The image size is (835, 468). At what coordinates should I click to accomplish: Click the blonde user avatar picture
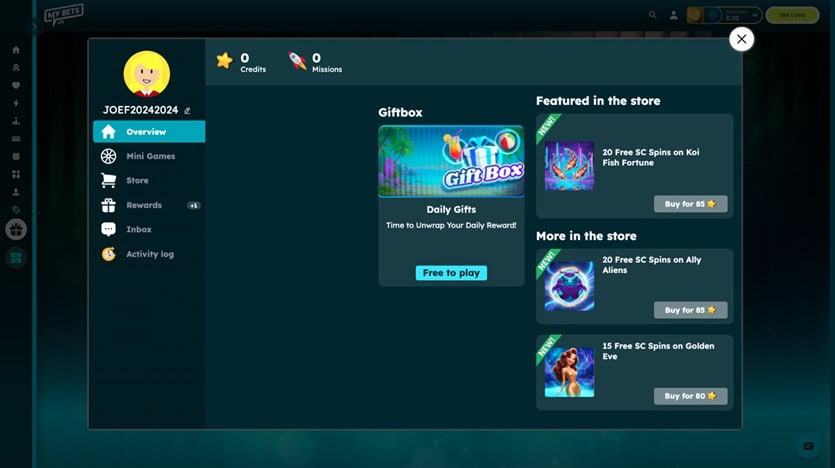point(147,74)
